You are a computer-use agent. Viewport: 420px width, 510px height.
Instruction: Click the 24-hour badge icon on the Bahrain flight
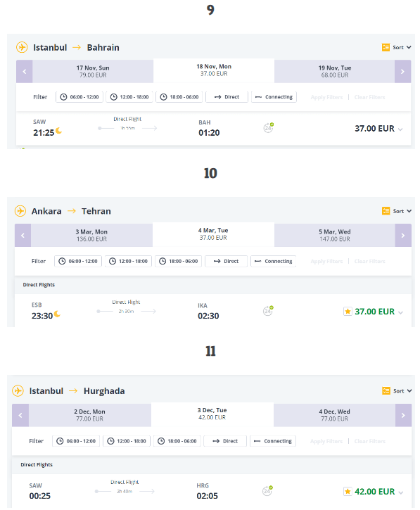coord(269,127)
